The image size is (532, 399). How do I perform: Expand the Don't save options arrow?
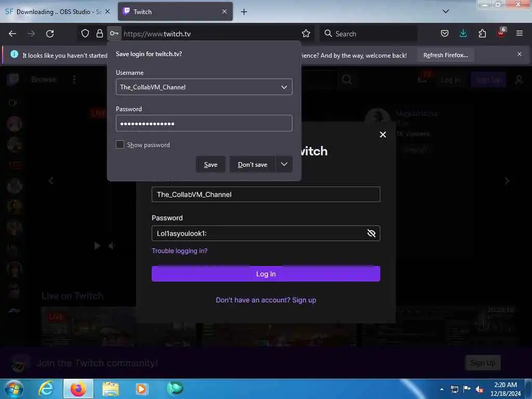pos(284,165)
